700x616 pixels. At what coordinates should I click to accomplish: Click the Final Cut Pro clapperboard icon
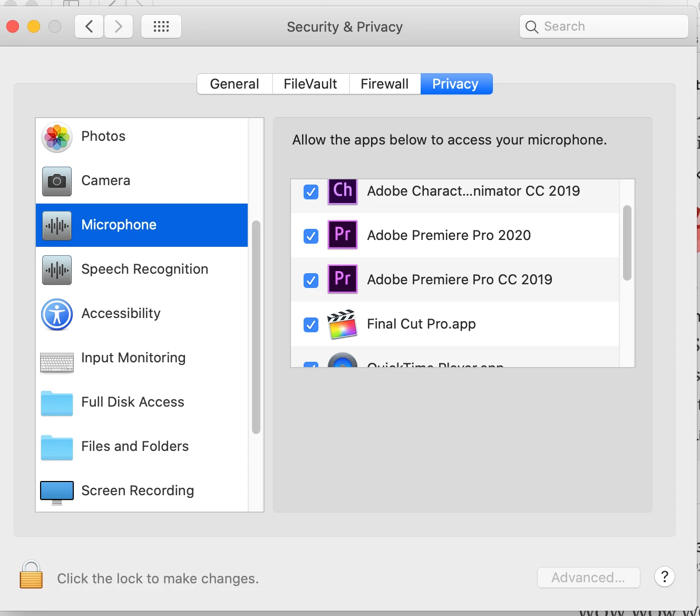coord(343,324)
